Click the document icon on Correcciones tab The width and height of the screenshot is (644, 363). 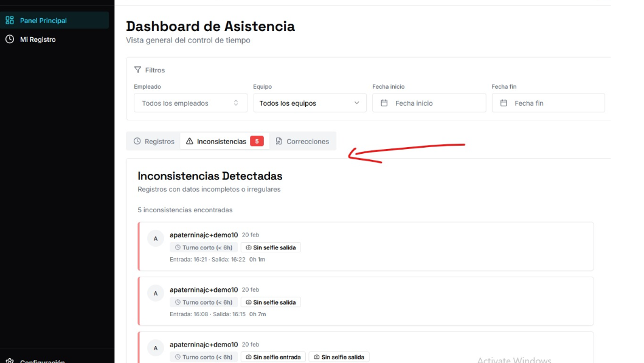point(279,142)
